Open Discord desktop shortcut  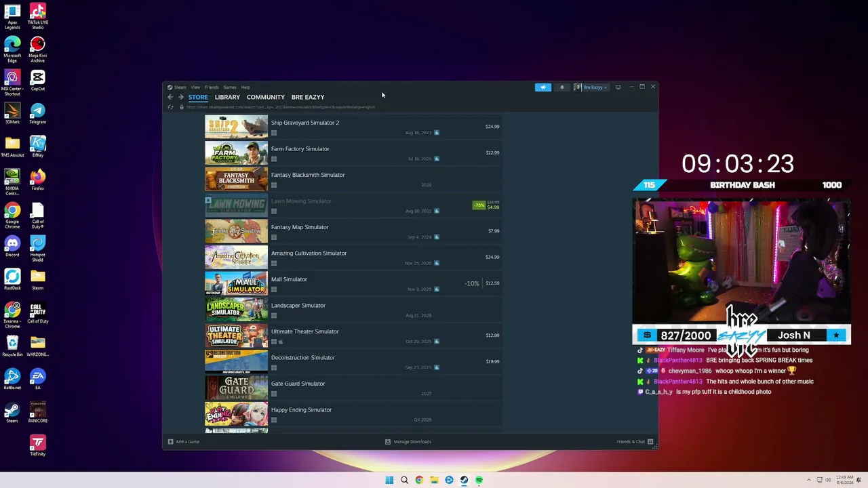12,247
